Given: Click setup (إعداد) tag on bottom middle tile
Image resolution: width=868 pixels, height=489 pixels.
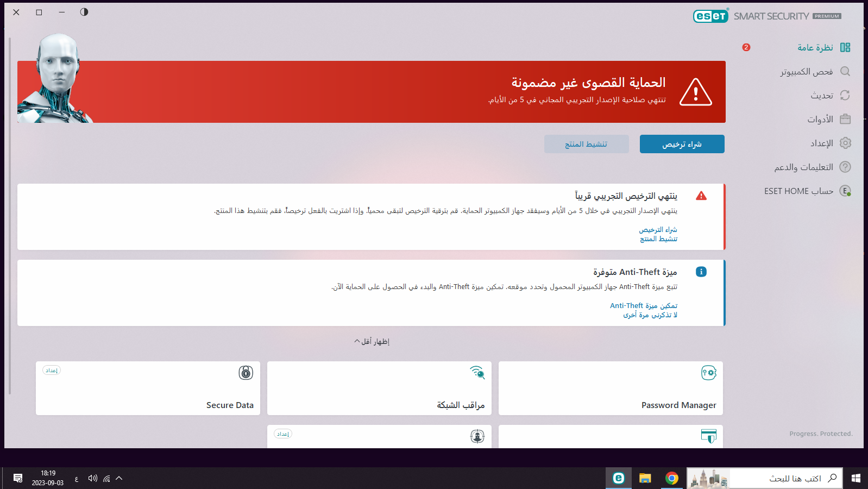Looking at the screenshot, I should (x=283, y=434).
